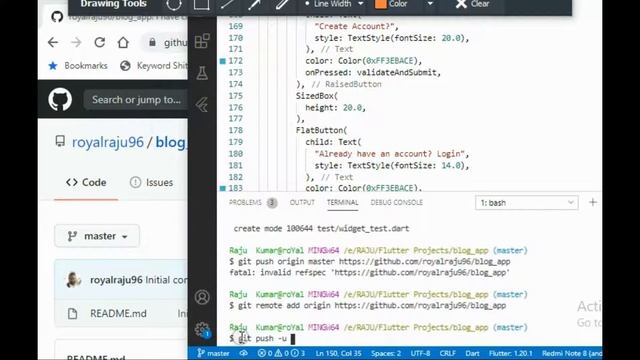Click the royalraju96 commit author link

coord(116,280)
